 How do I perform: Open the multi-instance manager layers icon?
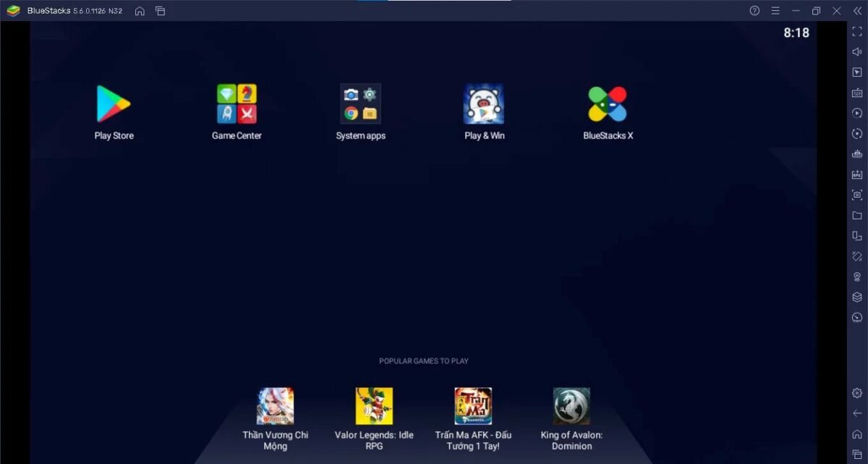click(857, 297)
